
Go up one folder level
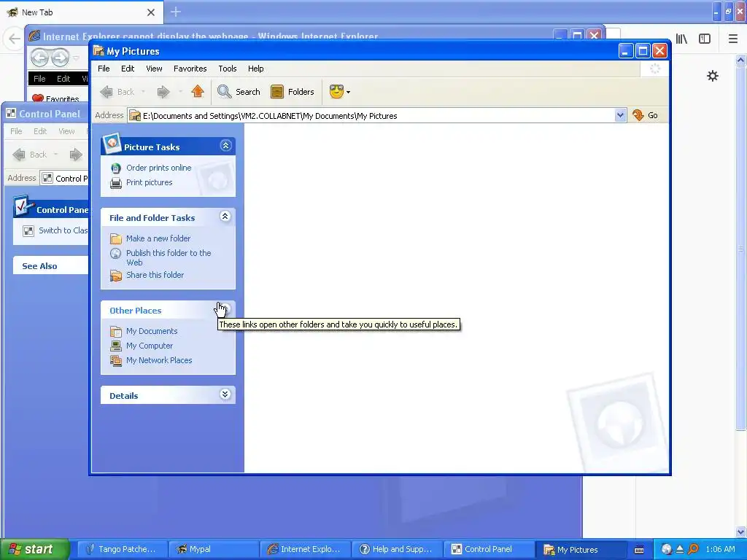[198, 91]
